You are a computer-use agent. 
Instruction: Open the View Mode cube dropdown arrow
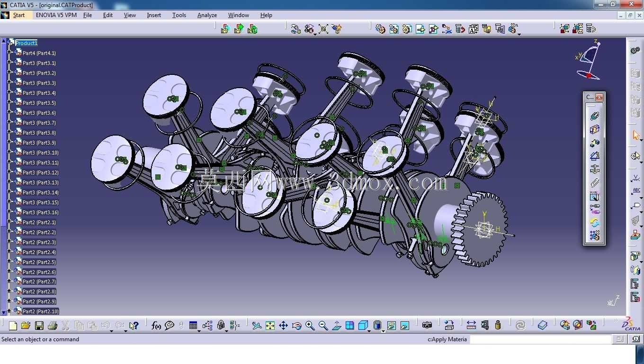(370, 330)
